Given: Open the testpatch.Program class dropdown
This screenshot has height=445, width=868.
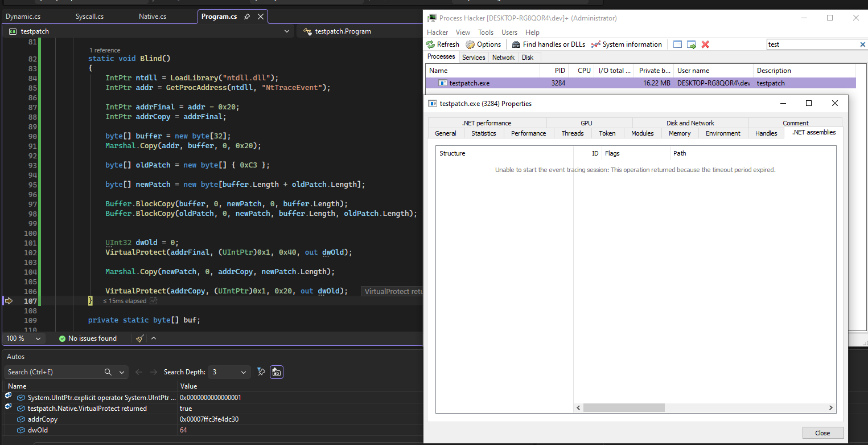Looking at the screenshot, I should click(360, 31).
